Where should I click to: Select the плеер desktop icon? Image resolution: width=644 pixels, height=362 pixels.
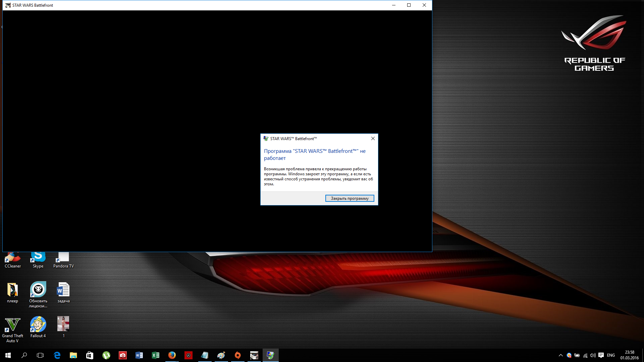tap(13, 293)
